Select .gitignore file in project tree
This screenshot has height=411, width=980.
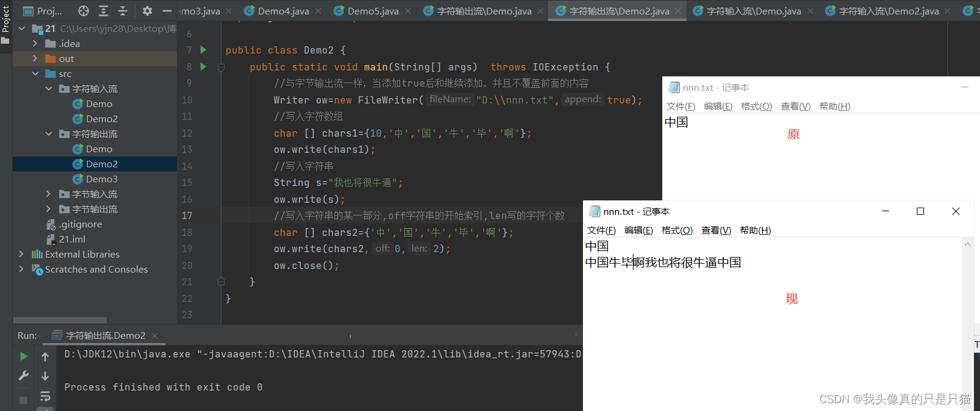tap(80, 224)
